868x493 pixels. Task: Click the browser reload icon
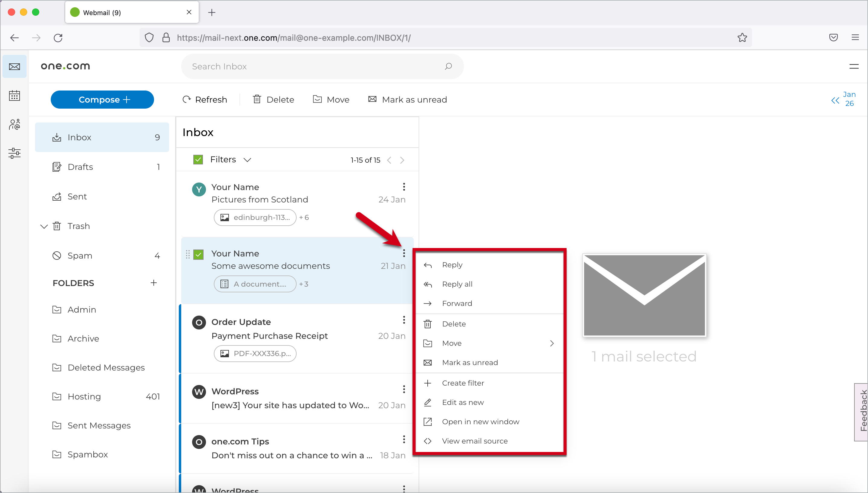[x=58, y=38]
